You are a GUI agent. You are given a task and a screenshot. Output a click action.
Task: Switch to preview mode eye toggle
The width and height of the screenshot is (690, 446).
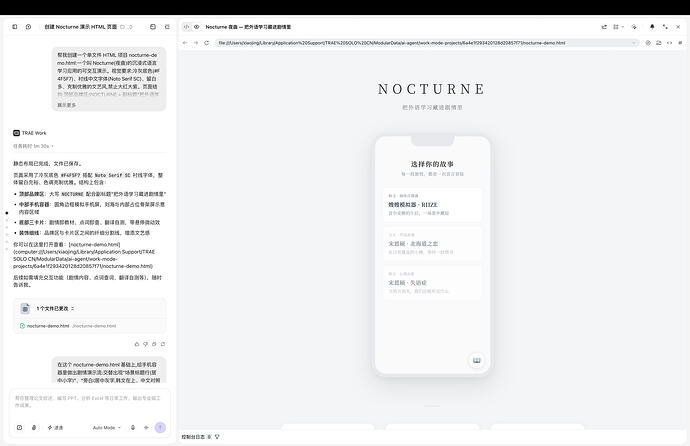[x=197, y=27]
